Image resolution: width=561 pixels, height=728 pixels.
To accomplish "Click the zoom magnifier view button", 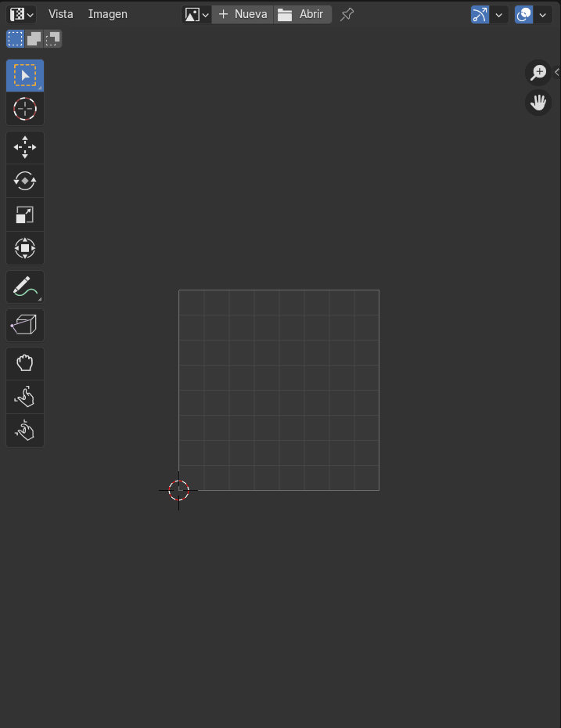I will 538,73.
